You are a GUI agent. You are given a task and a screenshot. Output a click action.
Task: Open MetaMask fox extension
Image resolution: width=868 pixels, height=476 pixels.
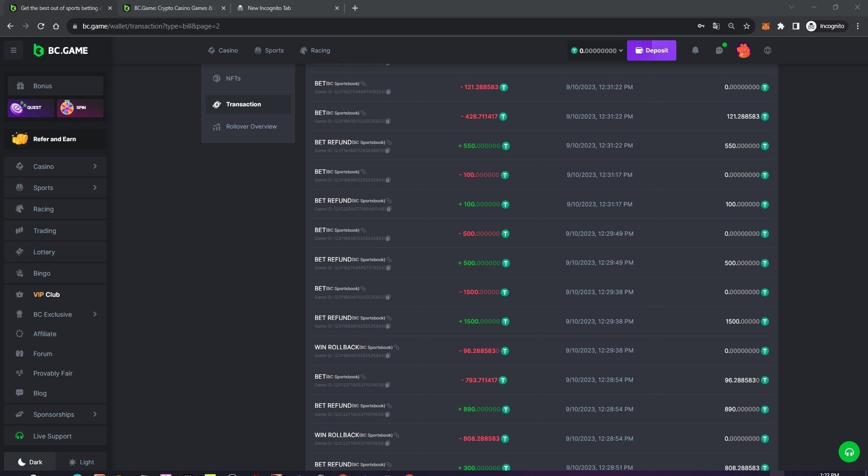pyautogui.click(x=765, y=26)
